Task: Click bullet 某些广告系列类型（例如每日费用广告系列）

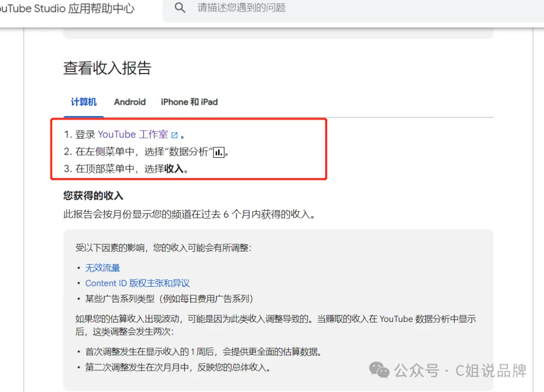Action: click(x=169, y=299)
